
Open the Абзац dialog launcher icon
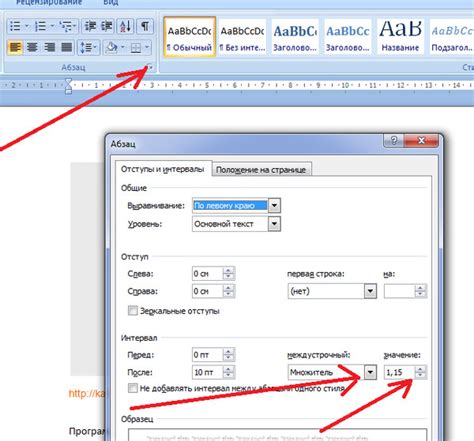tap(150, 68)
